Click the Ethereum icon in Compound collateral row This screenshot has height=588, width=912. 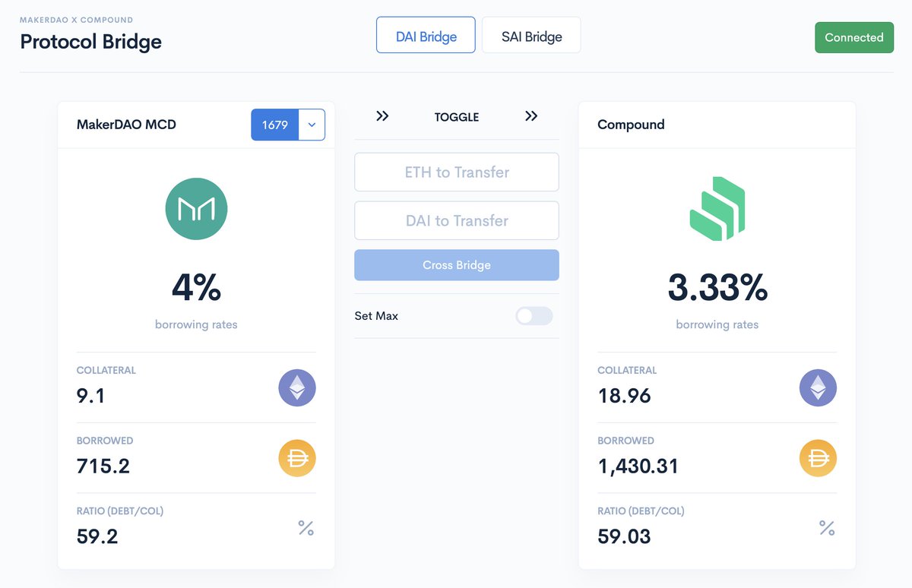click(x=818, y=389)
